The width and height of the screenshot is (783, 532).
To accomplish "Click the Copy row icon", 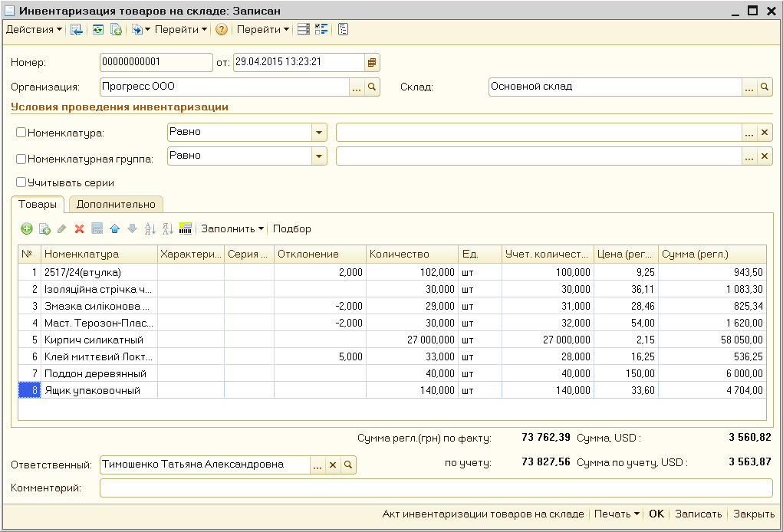I will pyautogui.click(x=44, y=228).
